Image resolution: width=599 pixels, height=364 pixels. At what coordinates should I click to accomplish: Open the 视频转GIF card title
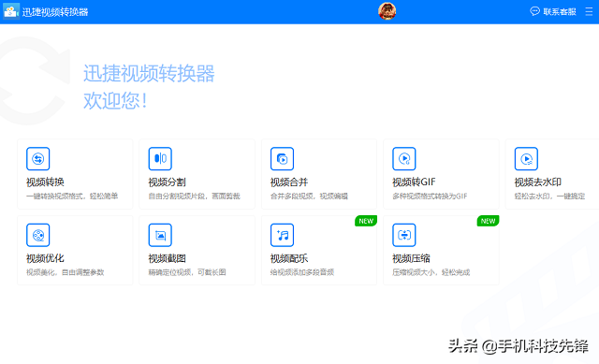[x=414, y=182]
